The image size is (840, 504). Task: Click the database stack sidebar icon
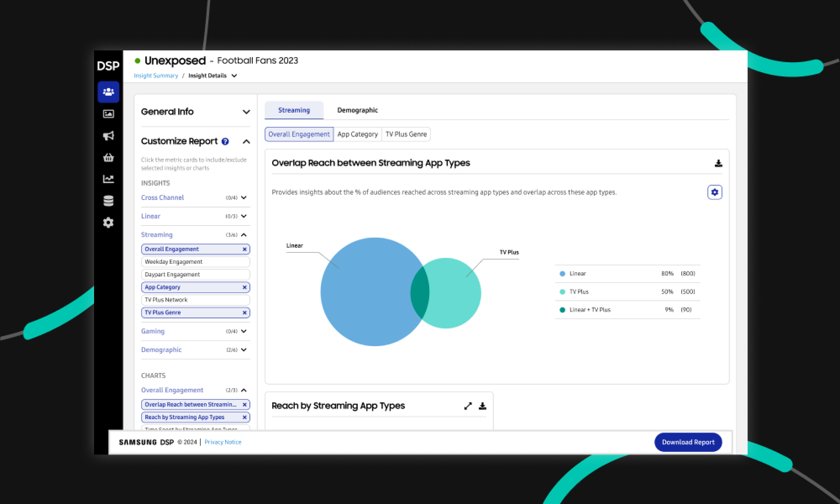[108, 201]
